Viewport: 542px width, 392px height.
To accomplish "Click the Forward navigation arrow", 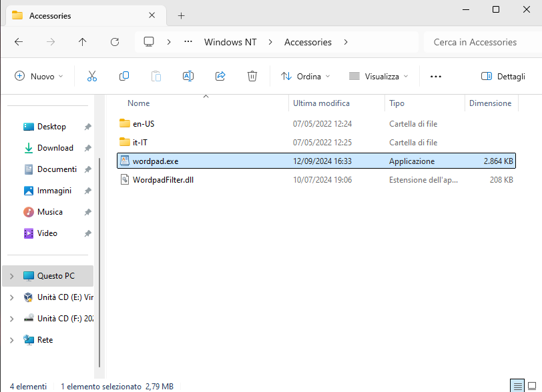I will 51,42.
